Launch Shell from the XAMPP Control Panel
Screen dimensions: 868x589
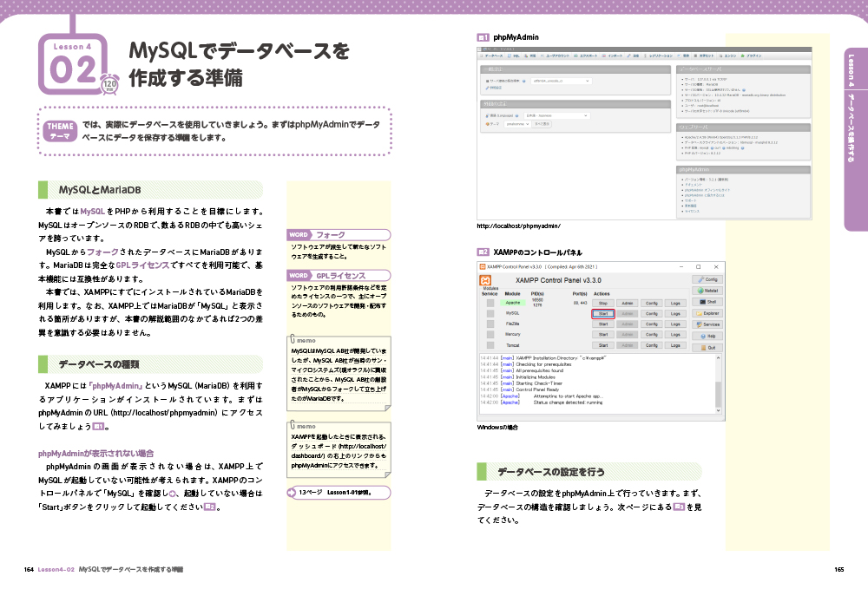707,302
